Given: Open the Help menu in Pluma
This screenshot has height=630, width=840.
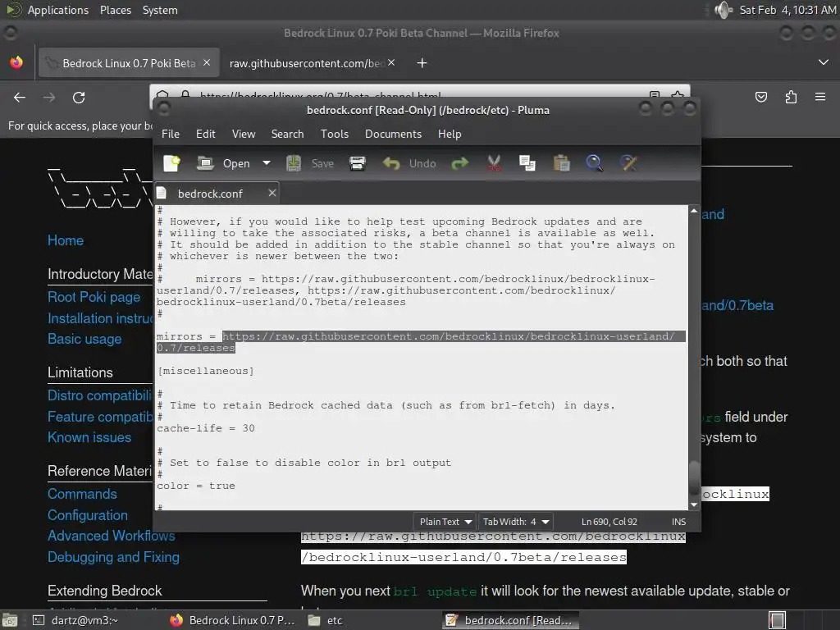Looking at the screenshot, I should (x=450, y=134).
